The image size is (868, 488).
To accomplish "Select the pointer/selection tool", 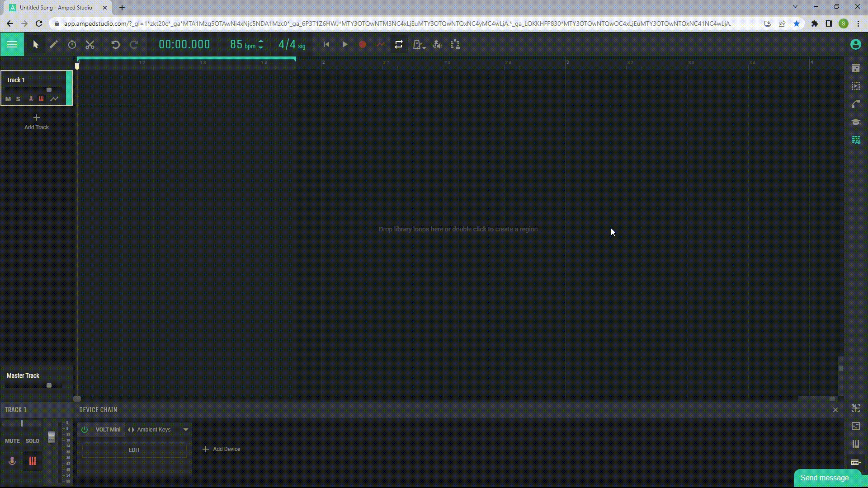I will 35,45.
